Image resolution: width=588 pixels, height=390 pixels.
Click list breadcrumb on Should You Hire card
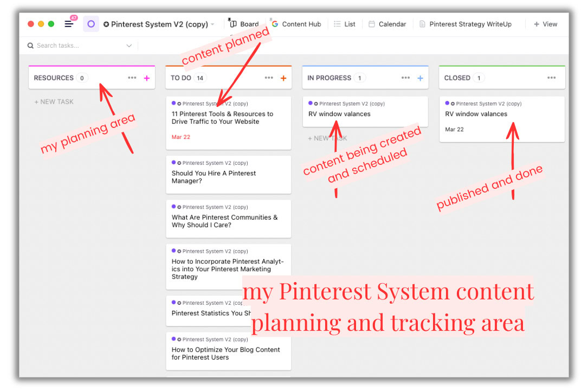(x=215, y=163)
